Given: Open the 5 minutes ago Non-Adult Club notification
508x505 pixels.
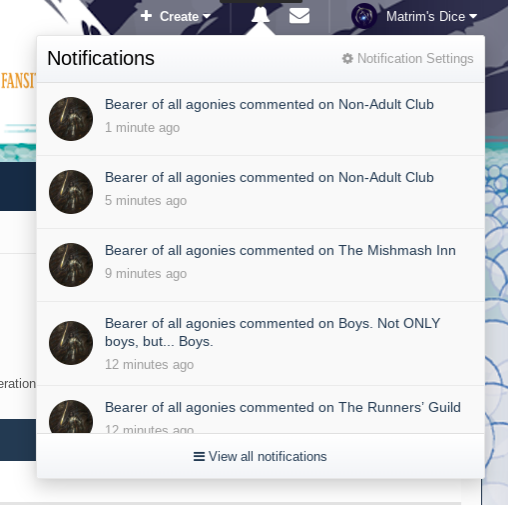Looking at the screenshot, I should [261, 192].
